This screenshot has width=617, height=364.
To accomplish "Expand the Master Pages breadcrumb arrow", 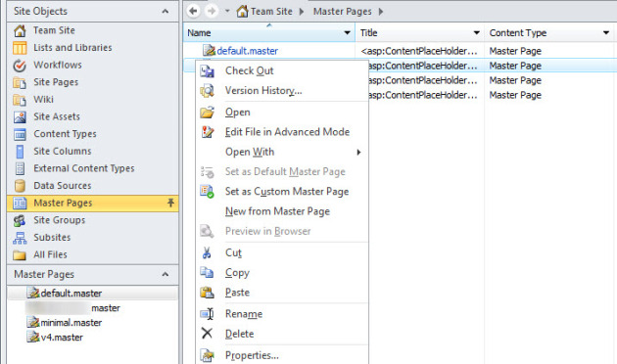I will point(381,12).
